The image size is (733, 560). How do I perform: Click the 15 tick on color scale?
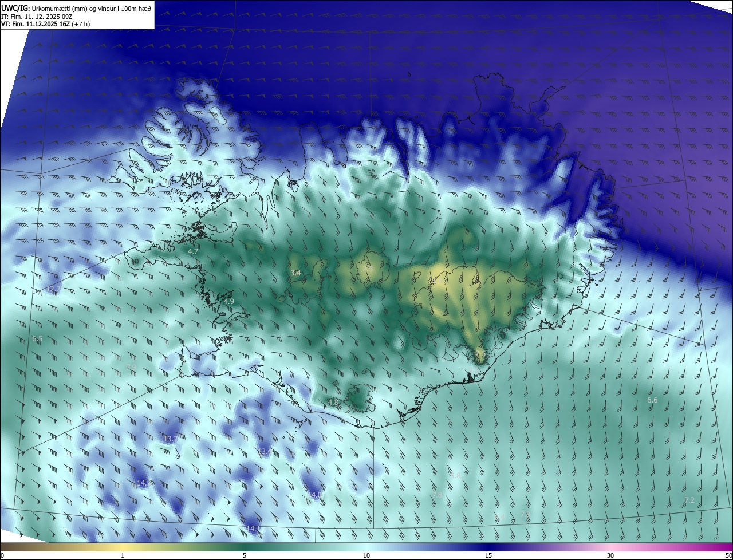coord(488,555)
